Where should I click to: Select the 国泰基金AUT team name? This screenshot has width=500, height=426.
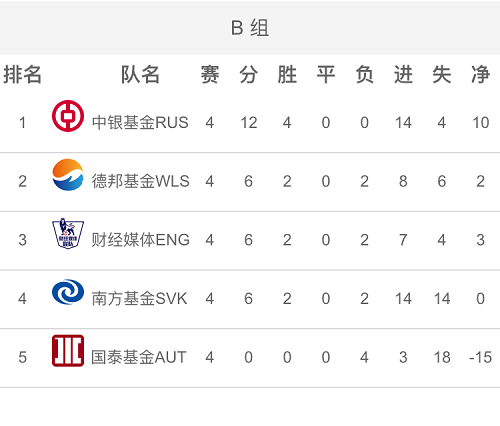139,357
